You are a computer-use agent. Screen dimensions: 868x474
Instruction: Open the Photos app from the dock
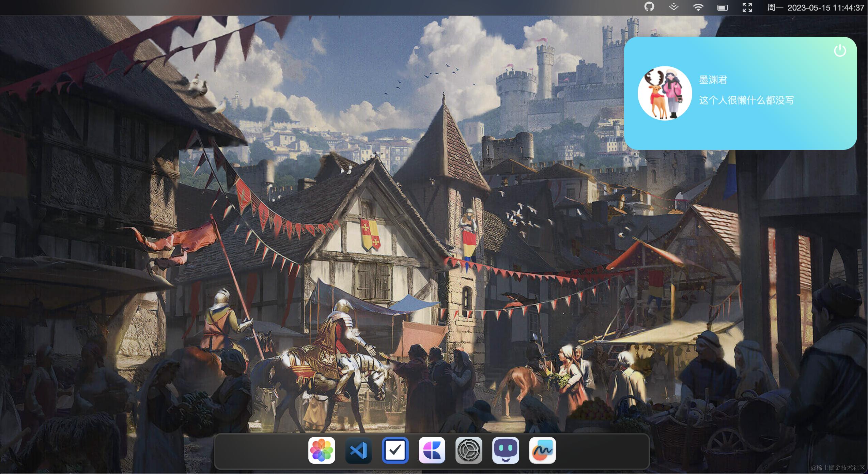[x=322, y=450]
